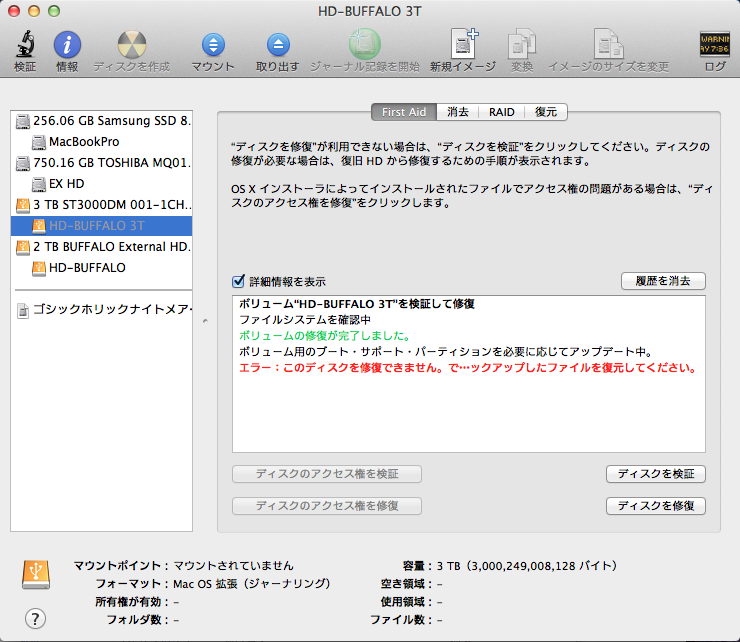This screenshot has width=740, height=642.
Task: Click the 新規イメージ toolbar icon
Action: coord(463,44)
